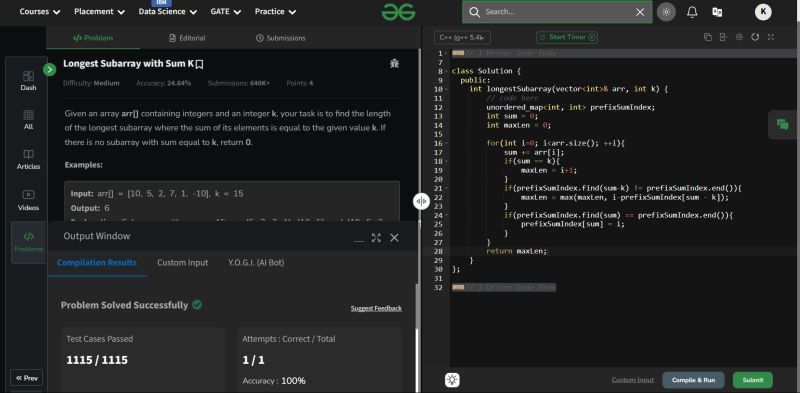
Task: Click the copy code icon
Action: pos(707,37)
